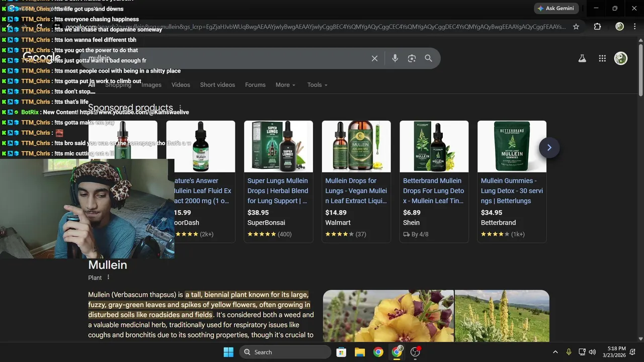Click the $34.95 price text
The height and width of the screenshot is (362, 644).
point(492,213)
